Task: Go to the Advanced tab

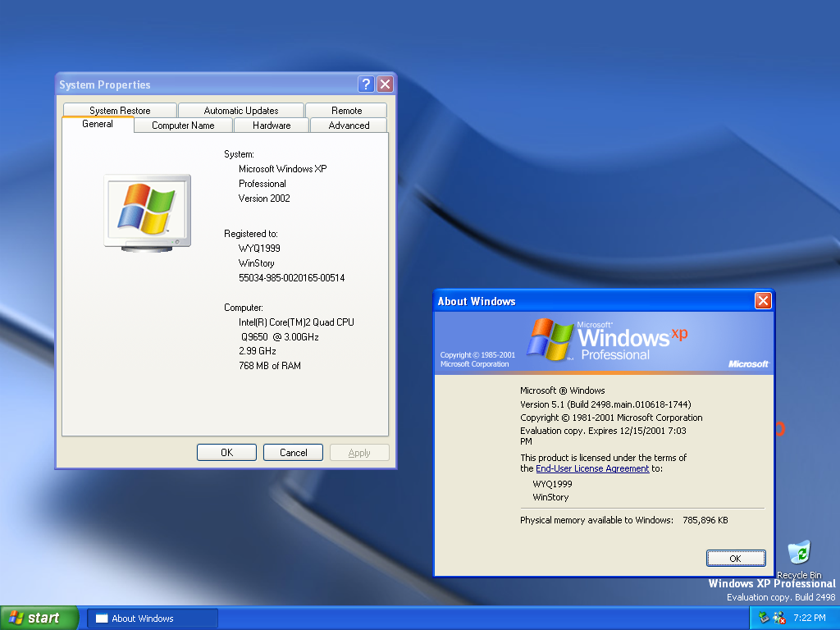Action: (349, 126)
